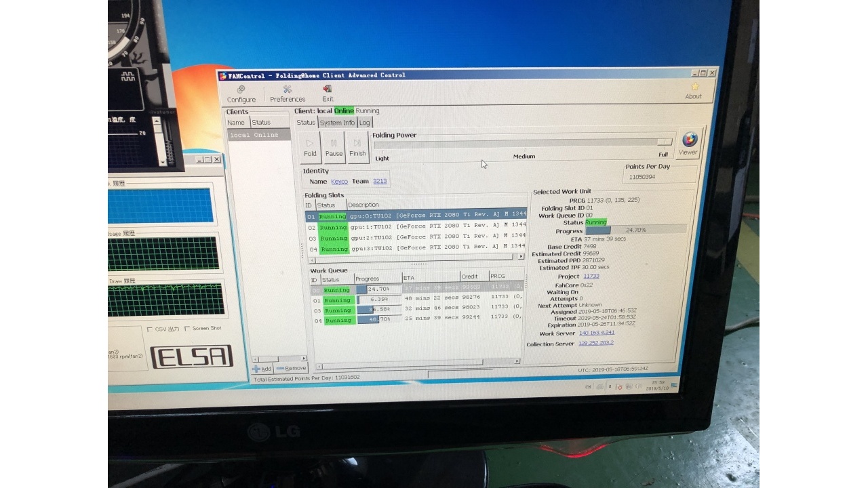868x488 pixels.
Task: Add a client with the Add button
Action: pyautogui.click(x=262, y=369)
